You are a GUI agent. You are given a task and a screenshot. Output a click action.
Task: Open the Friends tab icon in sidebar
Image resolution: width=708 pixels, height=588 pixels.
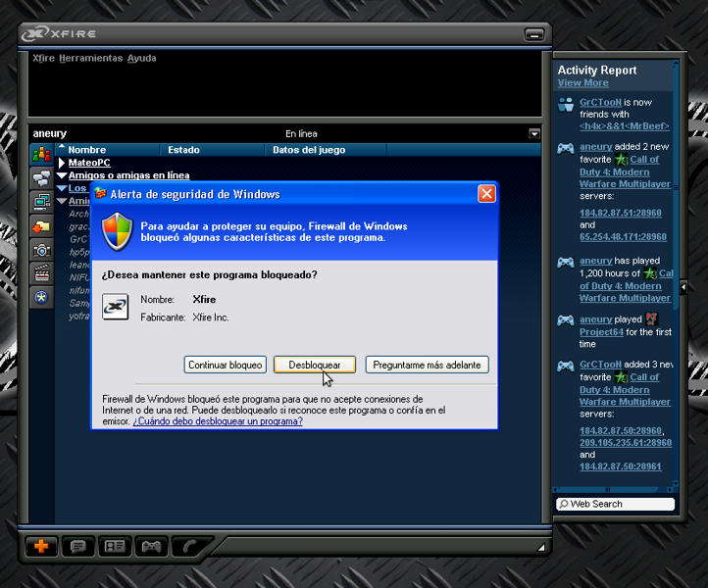pos(41,154)
